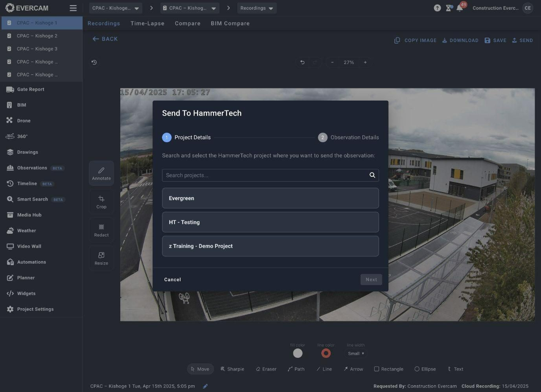The image size is (541, 392).
Task: Select the Move tool
Action: (x=200, y=369)
